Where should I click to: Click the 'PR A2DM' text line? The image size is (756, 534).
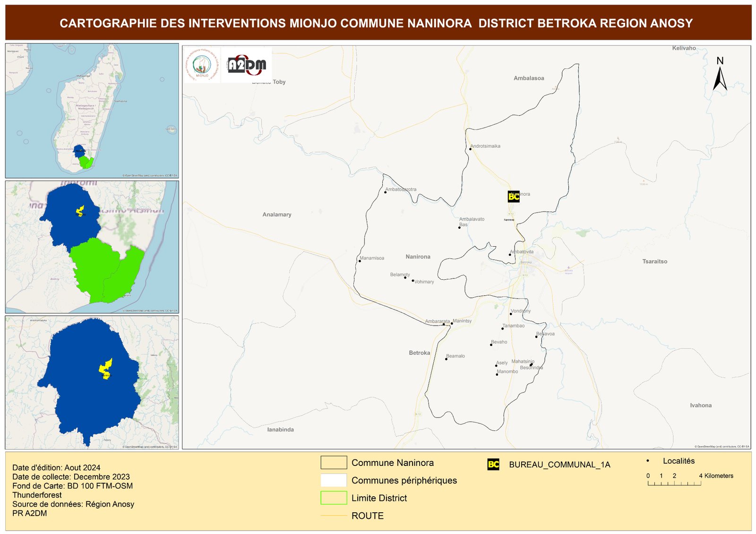click(29, 513)
